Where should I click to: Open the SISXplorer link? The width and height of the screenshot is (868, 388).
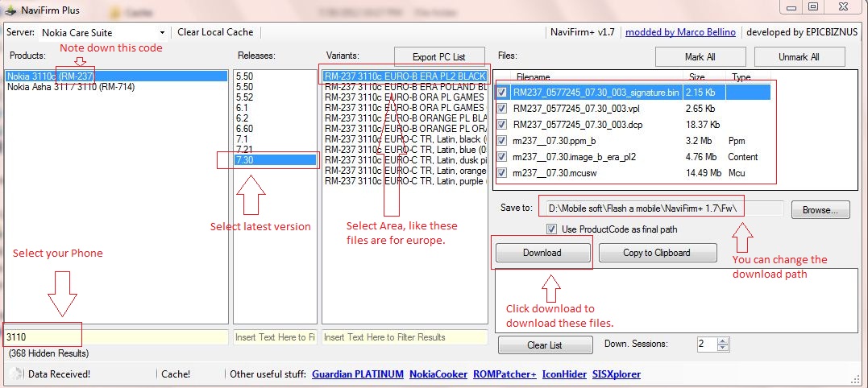point(616,374)
